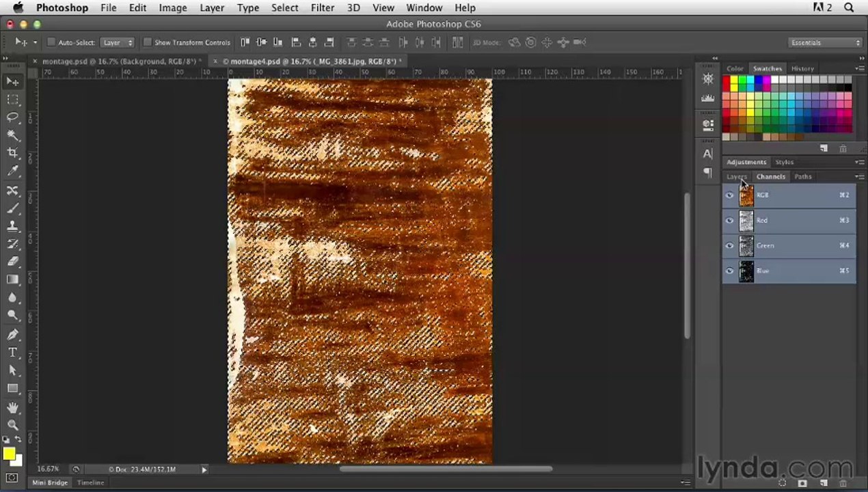Image resolution: width=868 pixels, height=492 pixels.
Task: Click the yellow foreground color swatch
Action: click(8, 454)
